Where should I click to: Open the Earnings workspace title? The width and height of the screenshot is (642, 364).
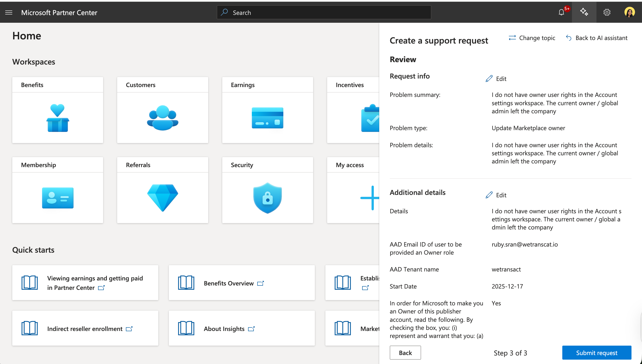click(243, 85)
